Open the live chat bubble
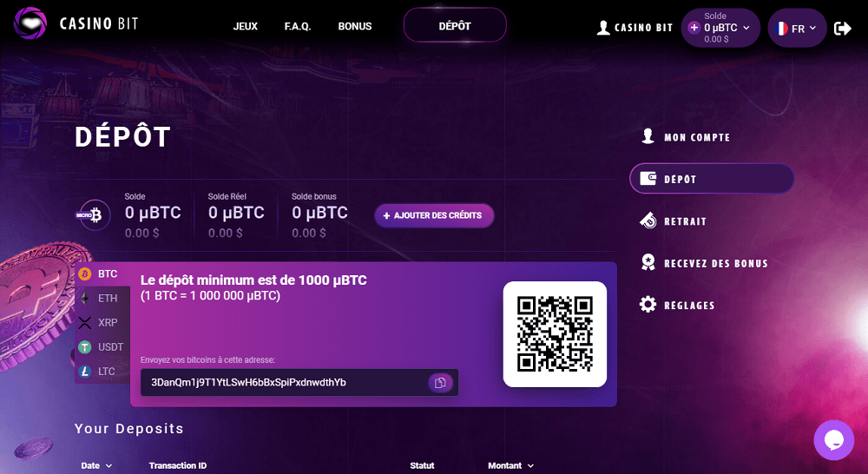 pyautogui.click(x=833, y=440)
